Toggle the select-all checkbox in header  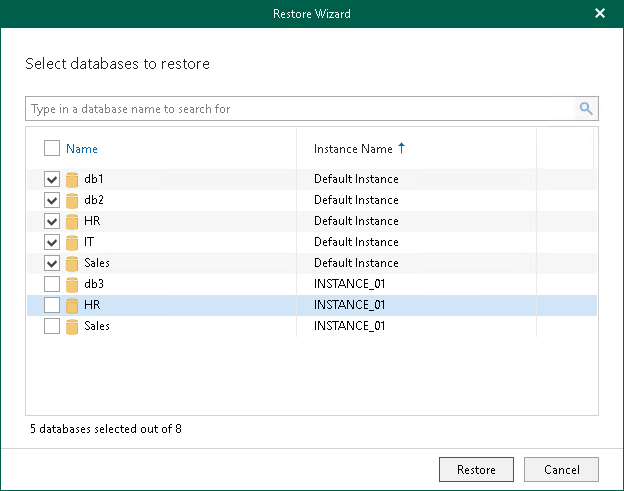[52, 149]
